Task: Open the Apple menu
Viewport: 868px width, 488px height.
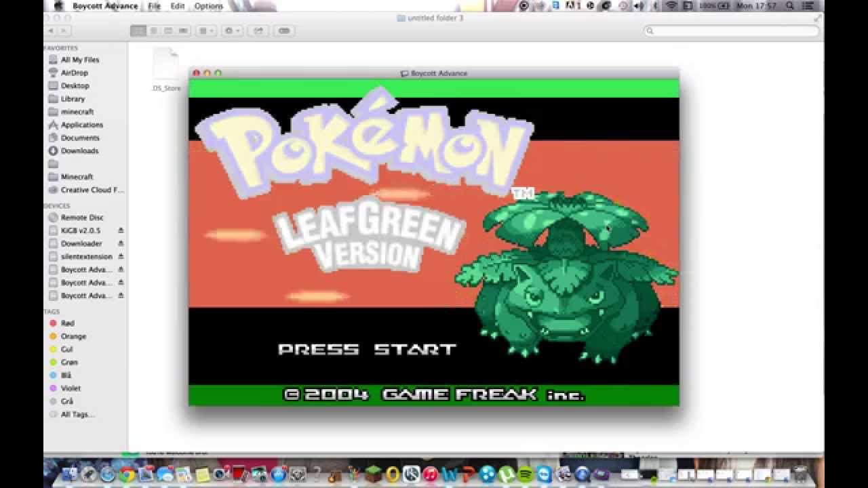Action: coord(58,6)
